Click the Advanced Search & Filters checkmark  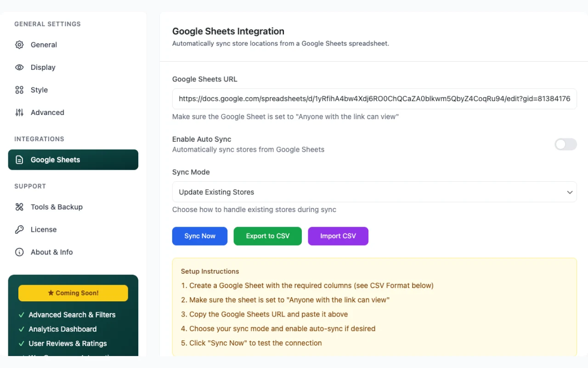(22, 315)
